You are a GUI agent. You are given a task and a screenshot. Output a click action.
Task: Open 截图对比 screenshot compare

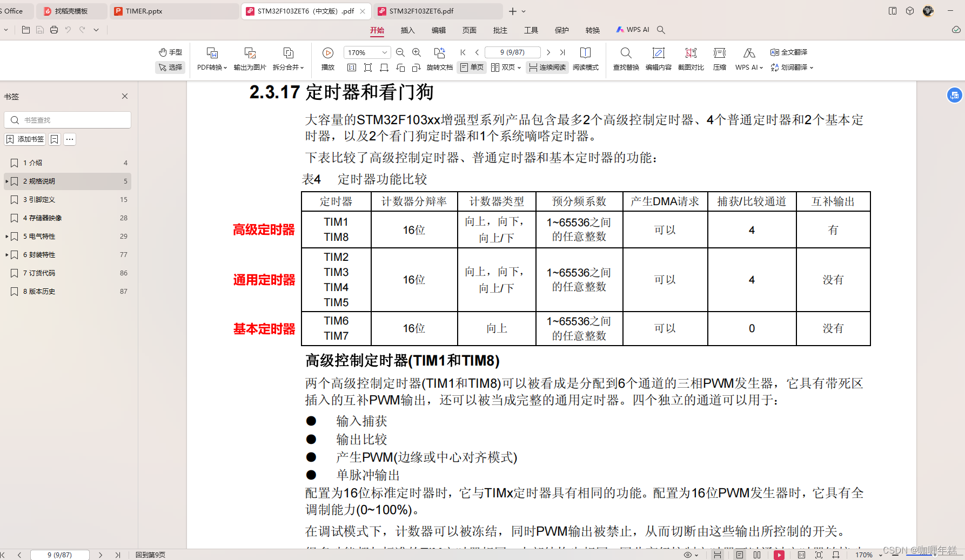[x=691, y=59]
